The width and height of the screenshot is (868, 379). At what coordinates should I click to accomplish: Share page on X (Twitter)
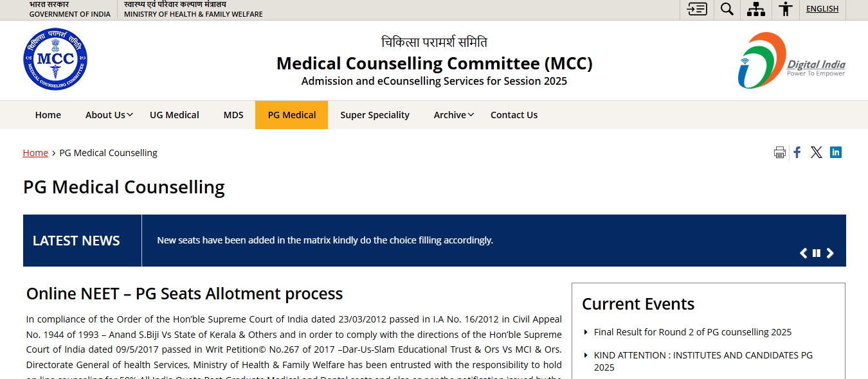point(816,152)
